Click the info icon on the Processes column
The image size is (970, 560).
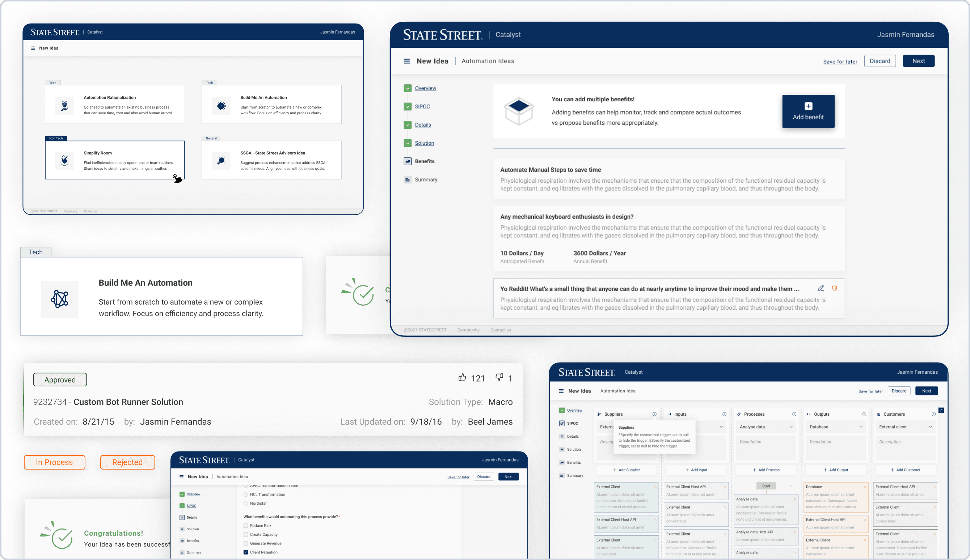(x=794, y=414)
